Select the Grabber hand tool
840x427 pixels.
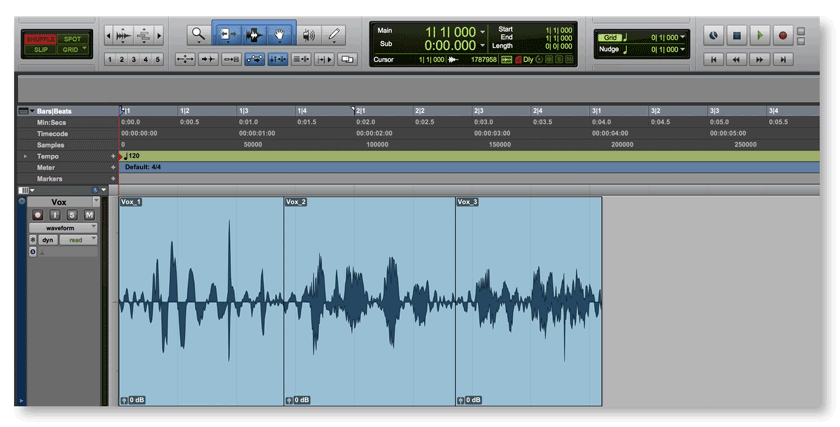(280, 35)
